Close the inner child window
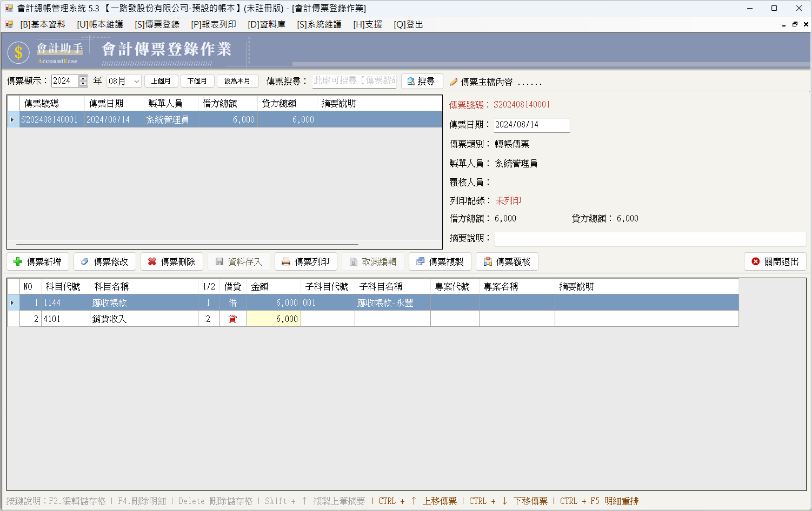812x511 pixels. coord(806,24)
